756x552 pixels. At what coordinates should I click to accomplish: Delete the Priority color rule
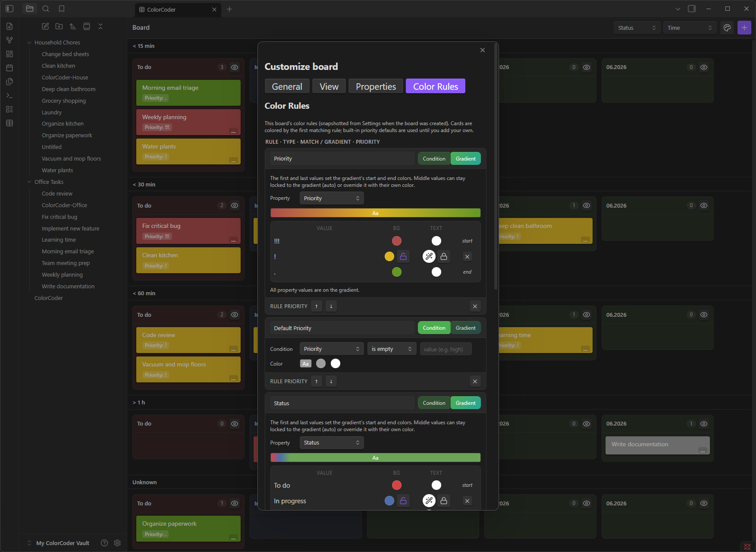click(x=475, y=306)
